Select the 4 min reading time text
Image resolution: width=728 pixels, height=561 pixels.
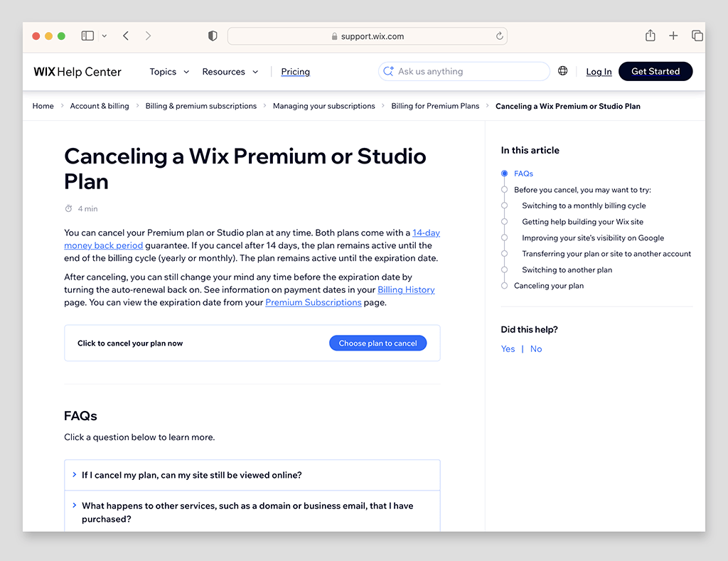point(87,209)
